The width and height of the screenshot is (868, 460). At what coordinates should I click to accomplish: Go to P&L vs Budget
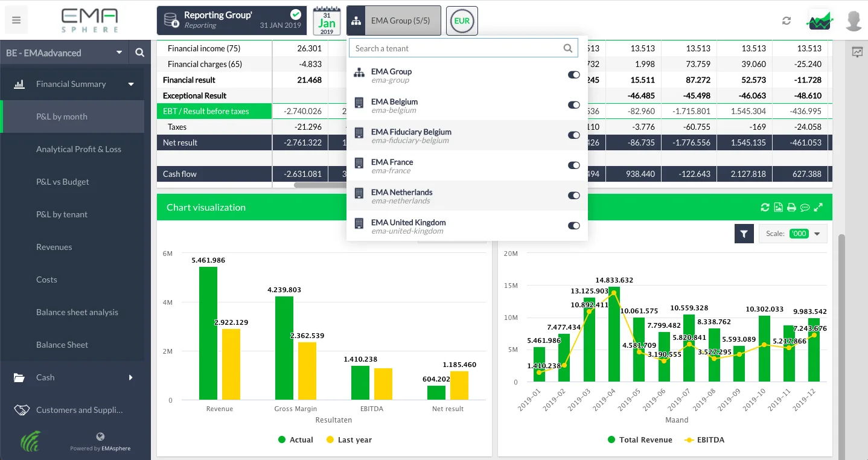[x=62, y=182]
